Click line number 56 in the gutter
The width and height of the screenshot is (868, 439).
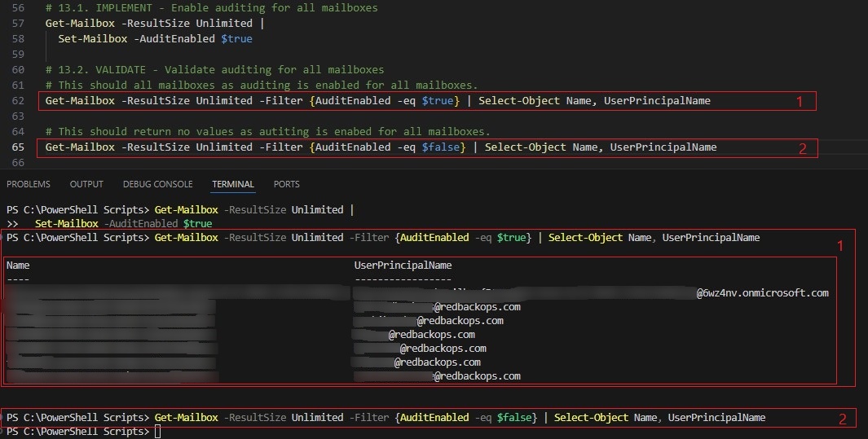point(18,8)
